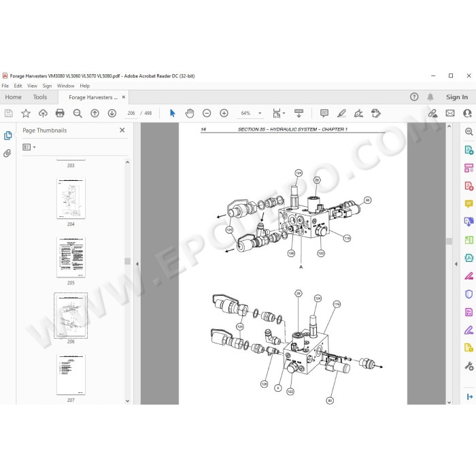The width and height of the screenshot is (476, 476).
Task: Add a sticky note comment
Action: [x=324, y=114]
